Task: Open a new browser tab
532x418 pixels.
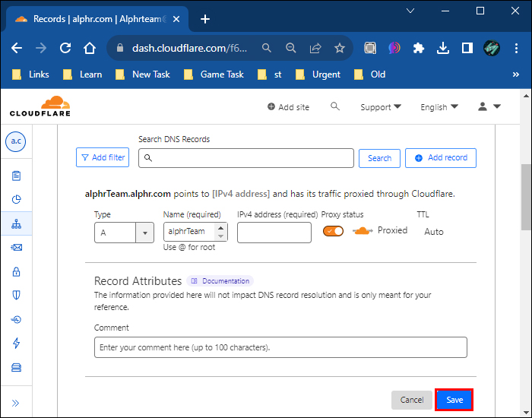Action: (205, 19)
